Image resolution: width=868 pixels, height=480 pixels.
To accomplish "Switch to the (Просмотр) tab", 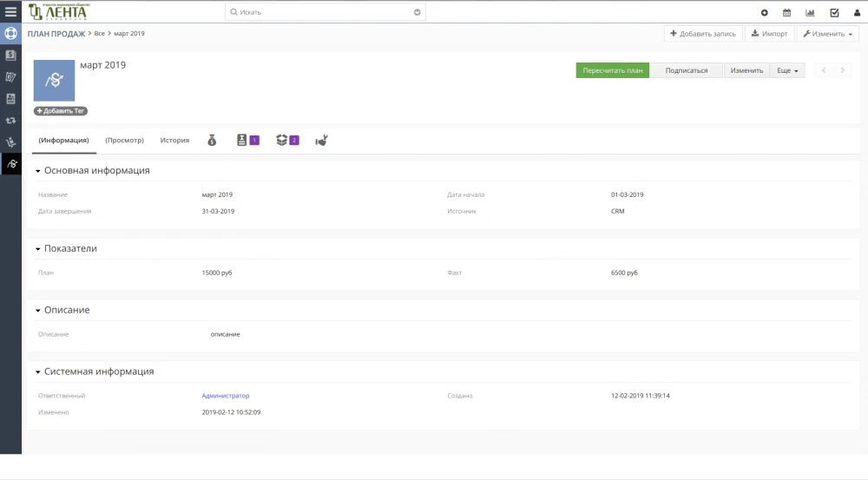I will (124, 141).
